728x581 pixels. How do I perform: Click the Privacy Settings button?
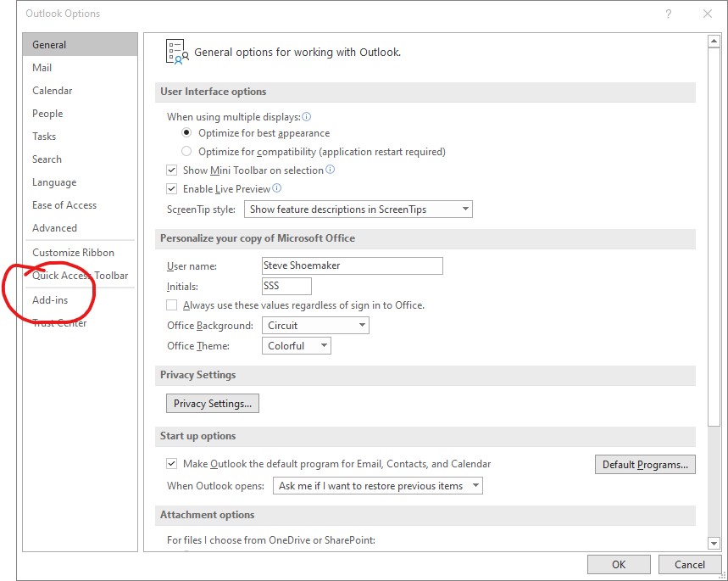click(x=213, y=404)
